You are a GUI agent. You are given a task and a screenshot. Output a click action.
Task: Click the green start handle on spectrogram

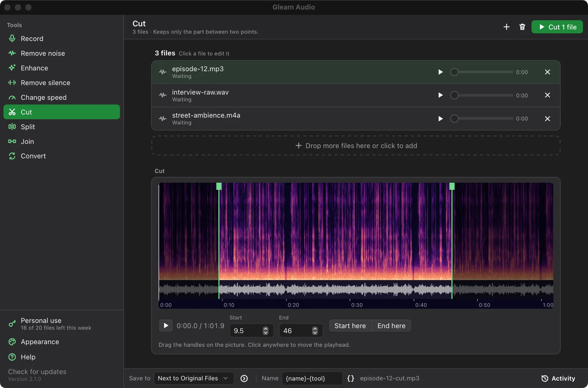[219, 186]
